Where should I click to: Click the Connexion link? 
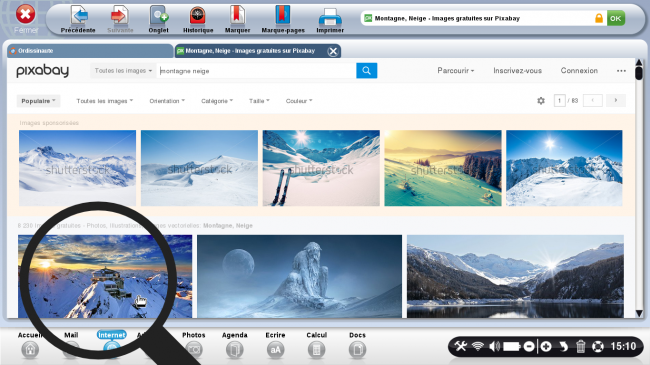pos(579,71)
